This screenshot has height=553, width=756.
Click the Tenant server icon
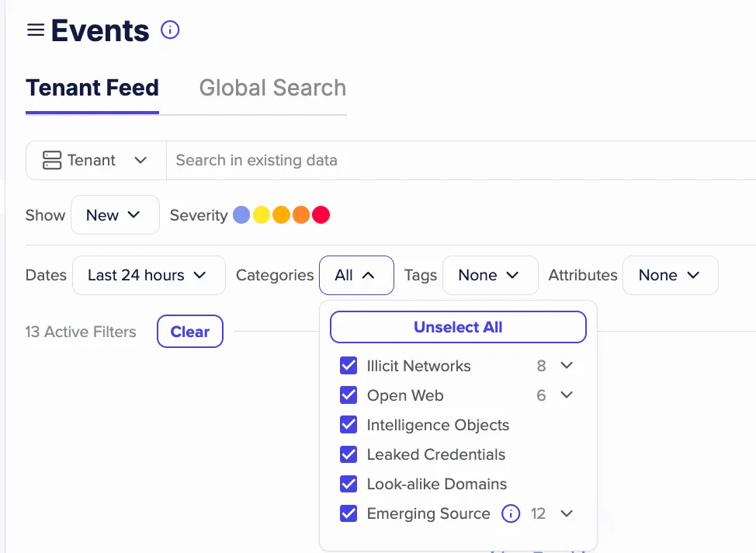(x=52, y=160)
